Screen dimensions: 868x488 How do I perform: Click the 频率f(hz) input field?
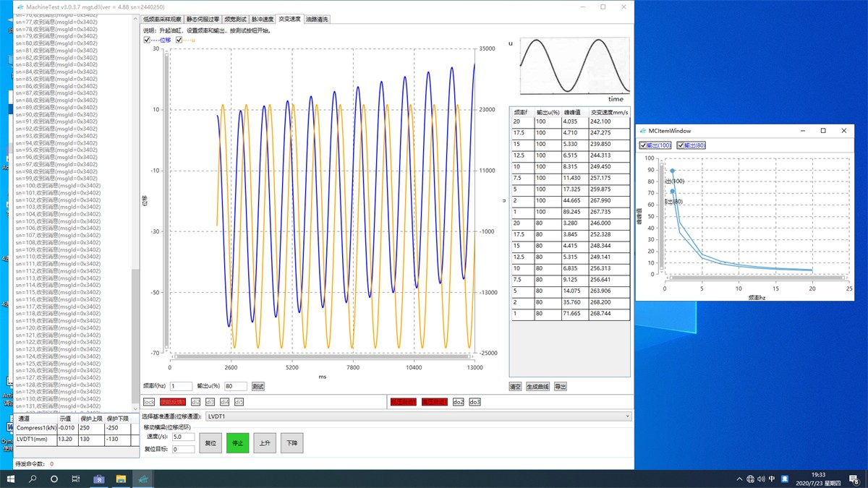coord(179,386)
